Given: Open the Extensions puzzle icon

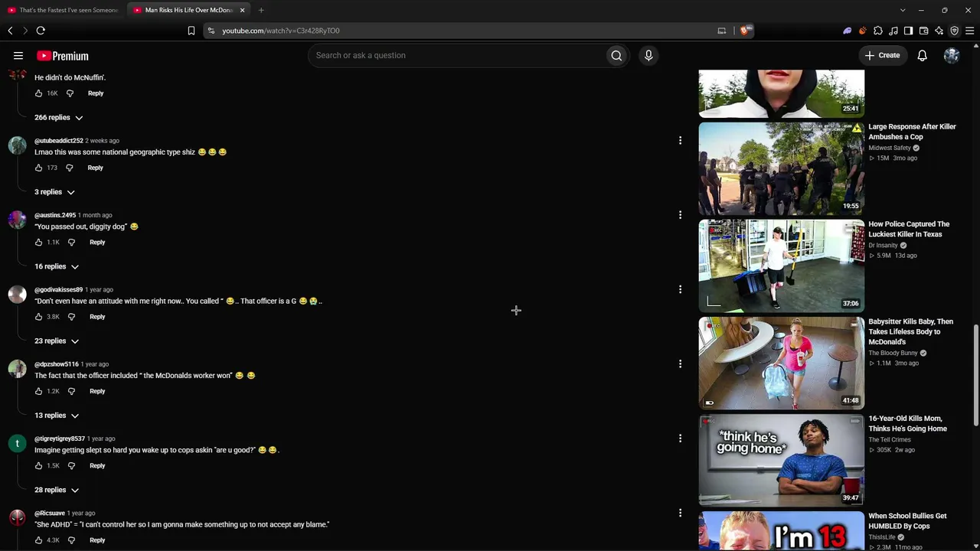Looking at the screenshot, I should pos(878,31).
